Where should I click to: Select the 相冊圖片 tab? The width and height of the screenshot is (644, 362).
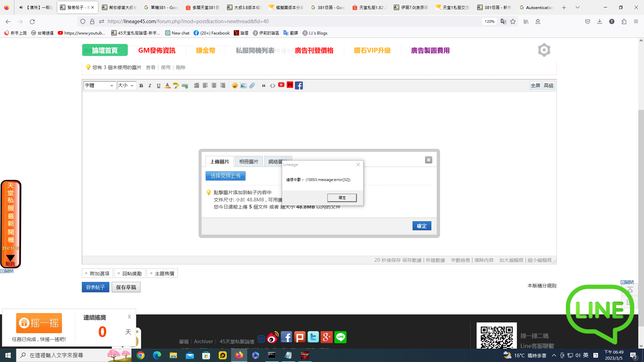(x=249, y=162)
